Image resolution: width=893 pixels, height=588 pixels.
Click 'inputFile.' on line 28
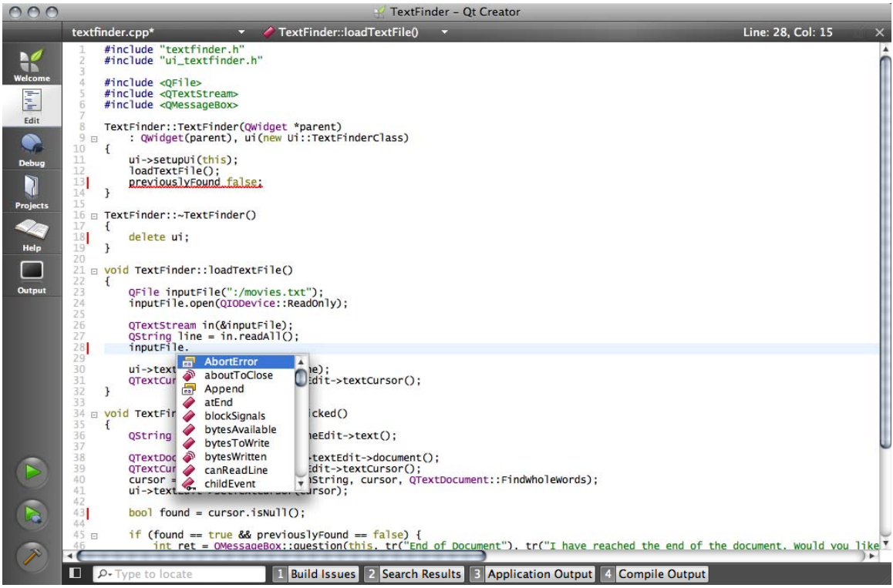pos(158,348)
